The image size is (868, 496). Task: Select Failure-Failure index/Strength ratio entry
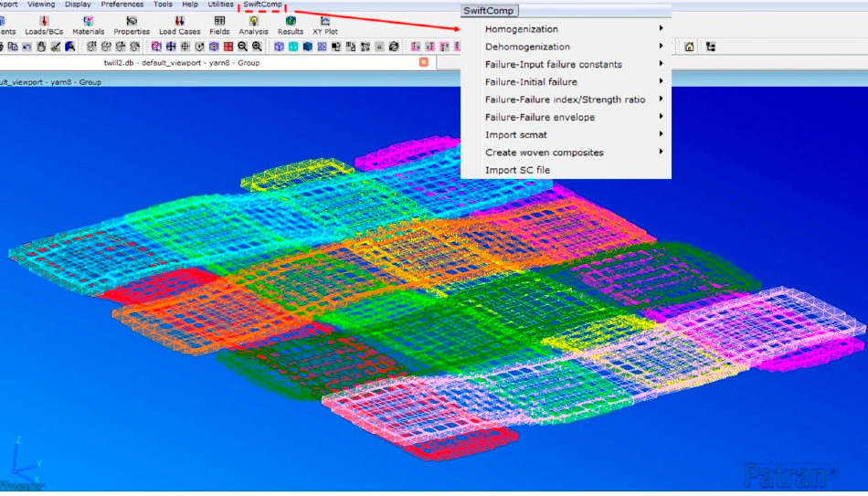[566, 100]
